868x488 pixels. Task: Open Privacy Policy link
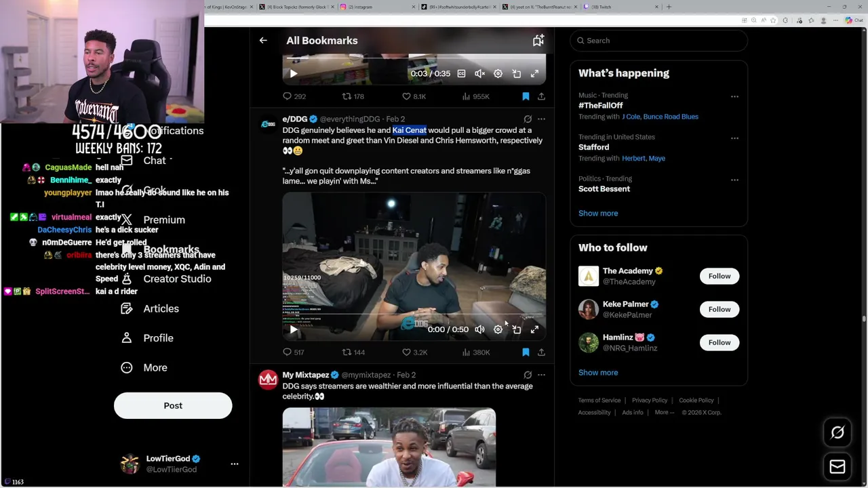point(650,401)
